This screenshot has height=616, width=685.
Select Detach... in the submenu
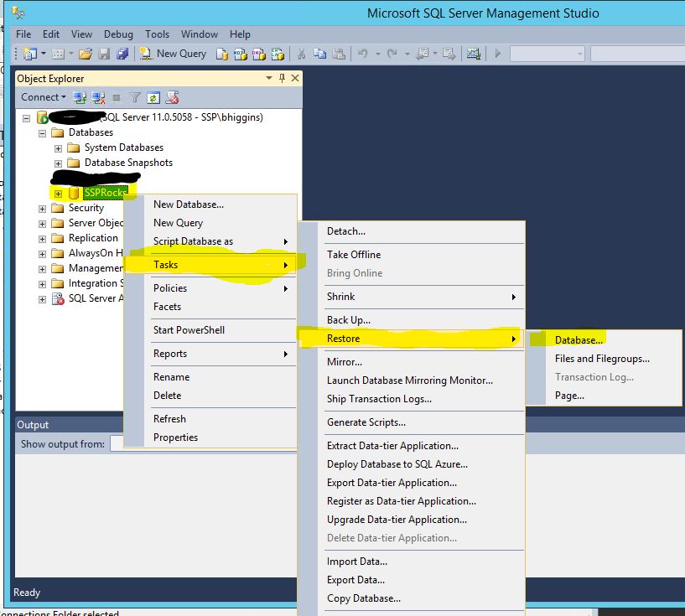346,231
